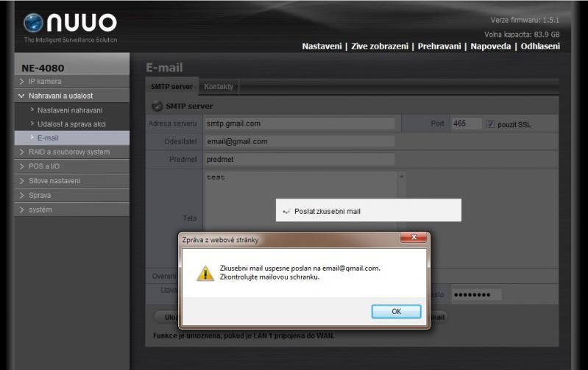588x370 pixels.
Task: Close the web page message dialog
Action: [x=414, y=238]
